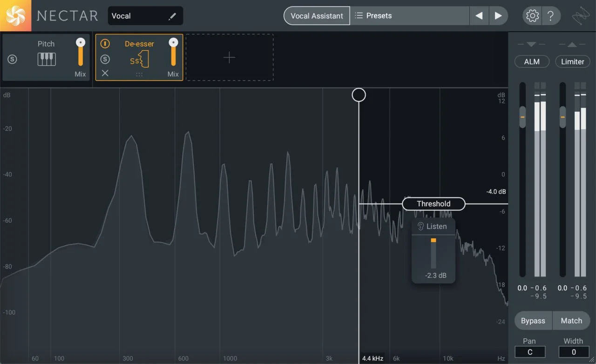The height and width of the screenshot is (364, 596).
Task: Click the -4.0 dB threshold value
Action: [495, 192]
